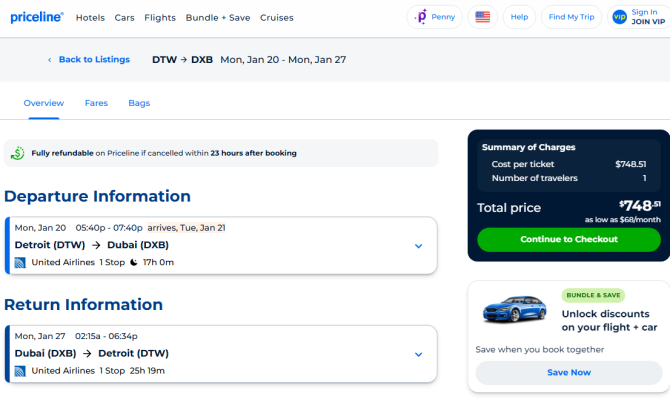Click the US flag country selector
The height and width of the screenshot is (399, 670).
(482, 17)
